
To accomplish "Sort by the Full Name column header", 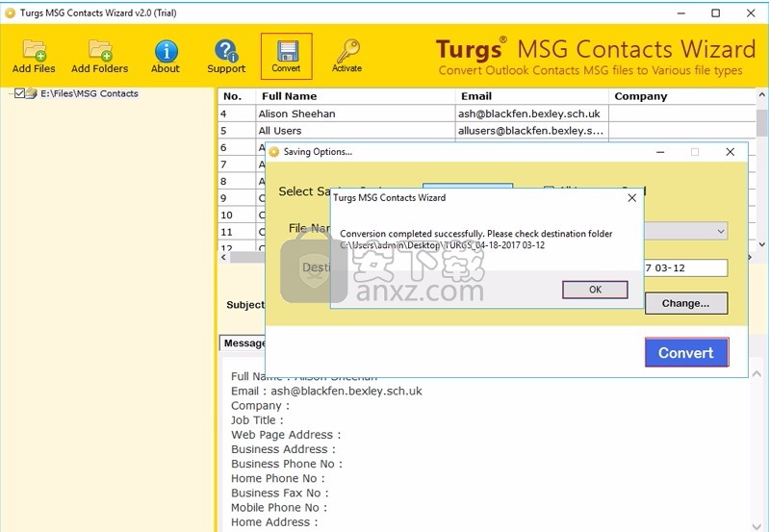I will 355,96.
